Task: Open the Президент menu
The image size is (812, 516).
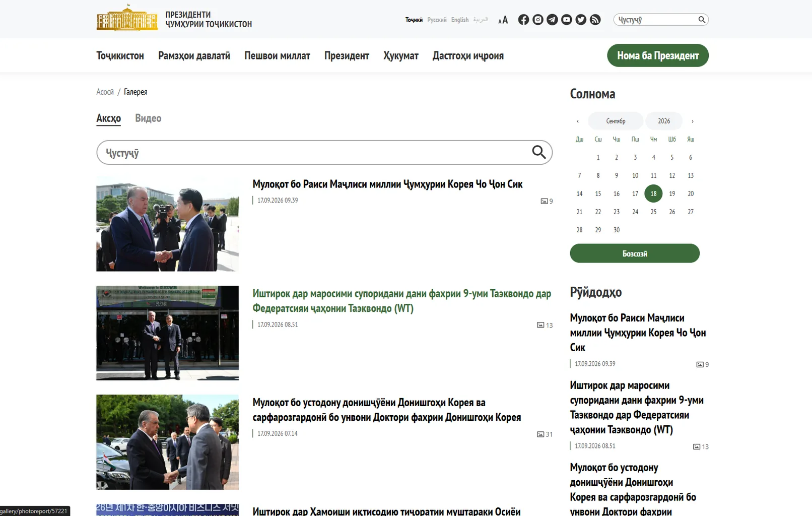Action: click(x=347, y=55)
